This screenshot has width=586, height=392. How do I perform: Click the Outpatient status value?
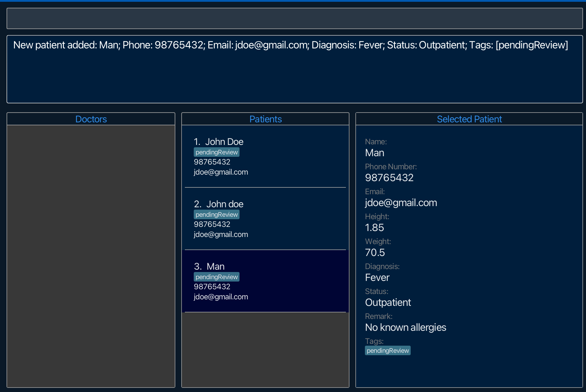(388, 302)
